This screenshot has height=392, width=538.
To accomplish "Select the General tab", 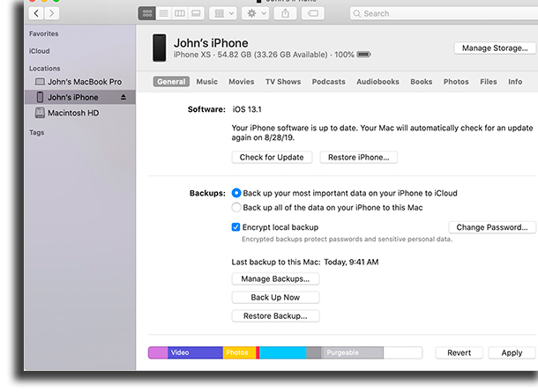I will point(171,82).
